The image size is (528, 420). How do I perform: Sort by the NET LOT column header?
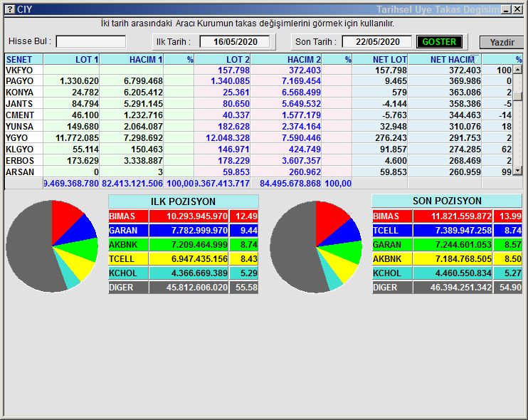380,59
